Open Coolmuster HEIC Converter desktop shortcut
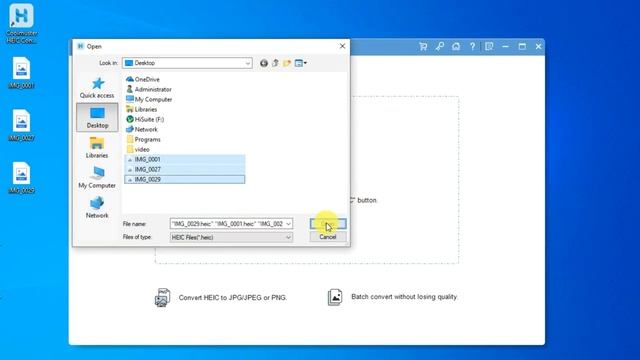Screen dimensions: 640x360 click(21, 23)
